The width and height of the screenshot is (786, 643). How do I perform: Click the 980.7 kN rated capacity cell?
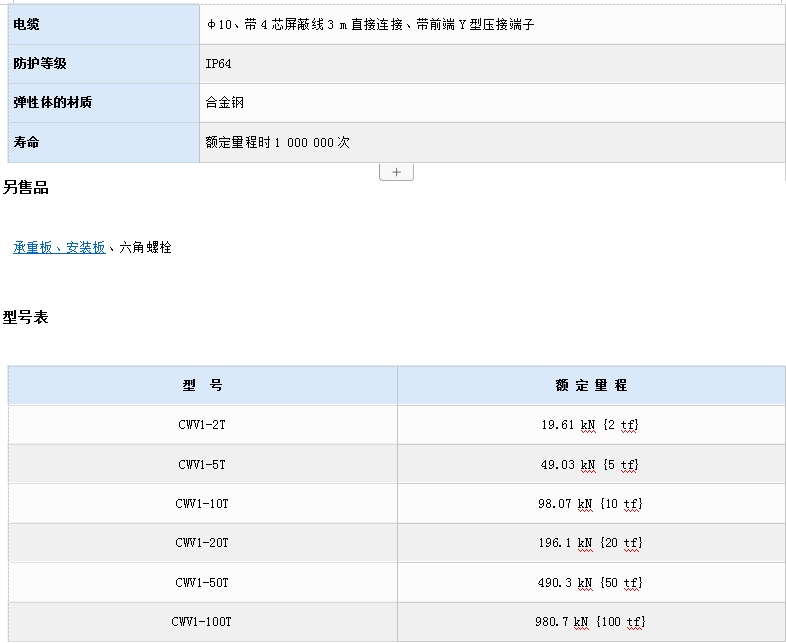tap(592, 622)
